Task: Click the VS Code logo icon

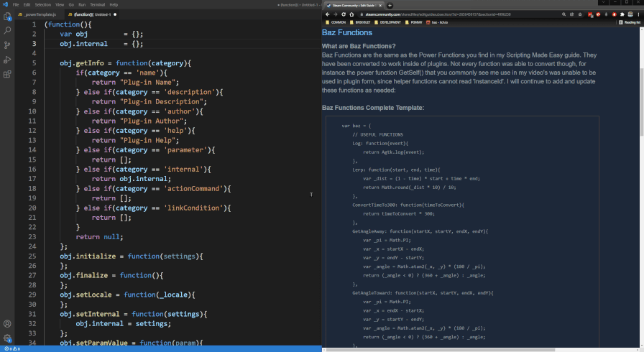Action: [x=5, y=4]
